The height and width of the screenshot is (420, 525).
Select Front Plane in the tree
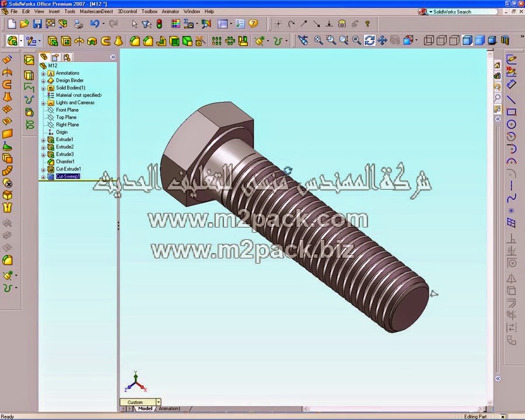(67, 110)
